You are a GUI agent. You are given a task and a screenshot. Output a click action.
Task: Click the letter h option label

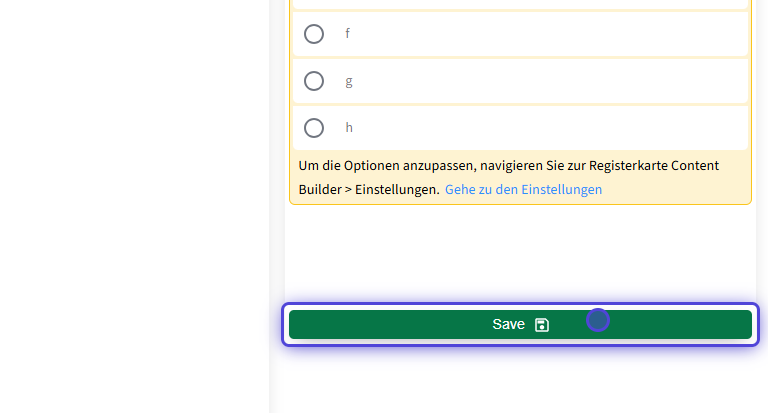point(349,128)
